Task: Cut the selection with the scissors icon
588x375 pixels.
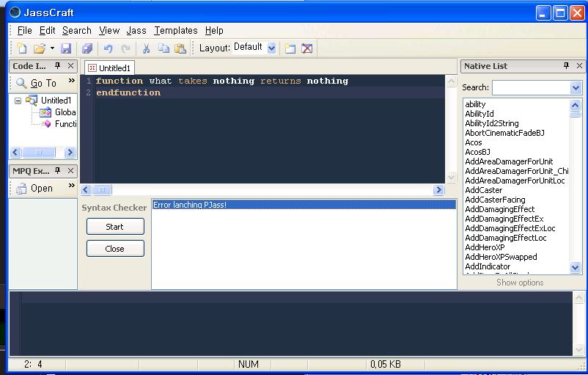Action: [x=146, y=48]
